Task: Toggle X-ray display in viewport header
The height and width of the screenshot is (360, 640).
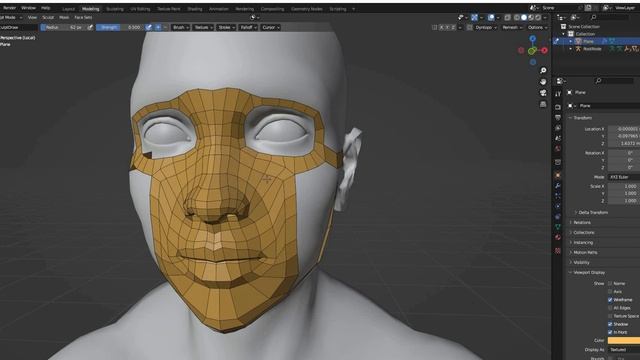Action: 507,18
